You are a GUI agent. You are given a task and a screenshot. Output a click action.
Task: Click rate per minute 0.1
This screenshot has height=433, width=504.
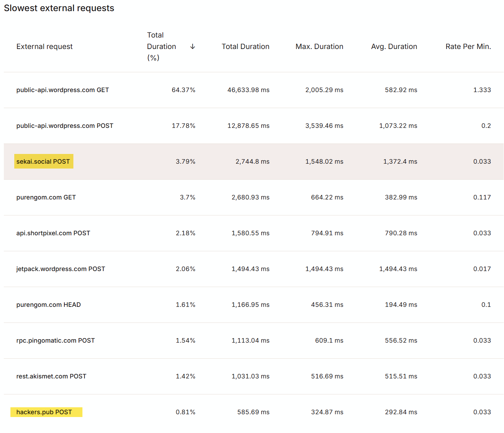click(x=486, y=305)
